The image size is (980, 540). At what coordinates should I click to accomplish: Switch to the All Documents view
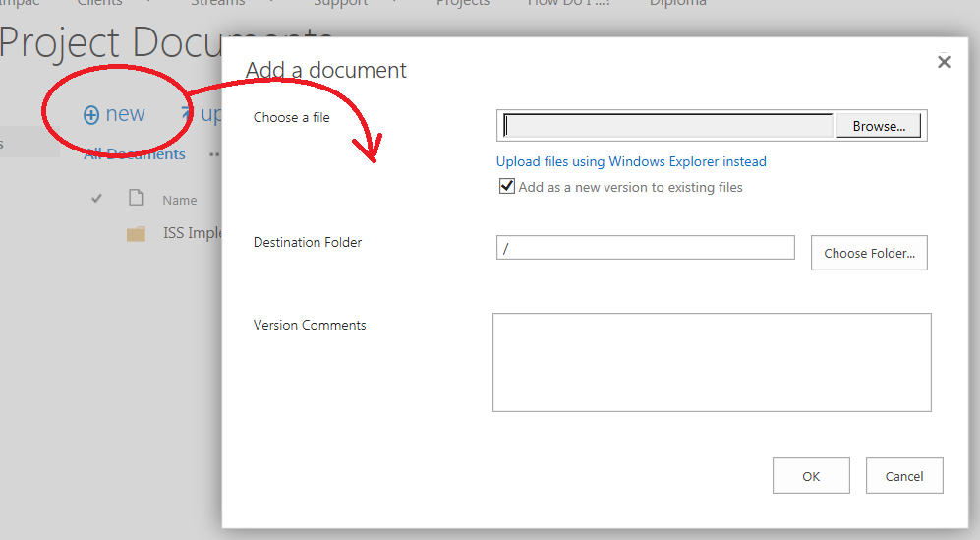click(134, 154)
